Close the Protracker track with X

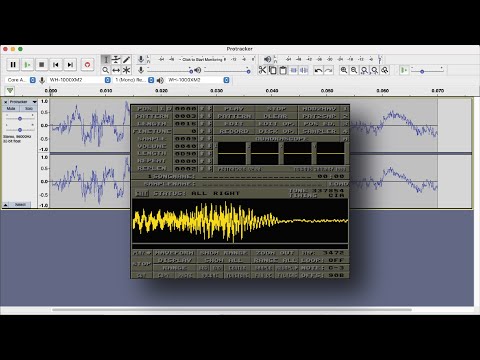[6, 102]
